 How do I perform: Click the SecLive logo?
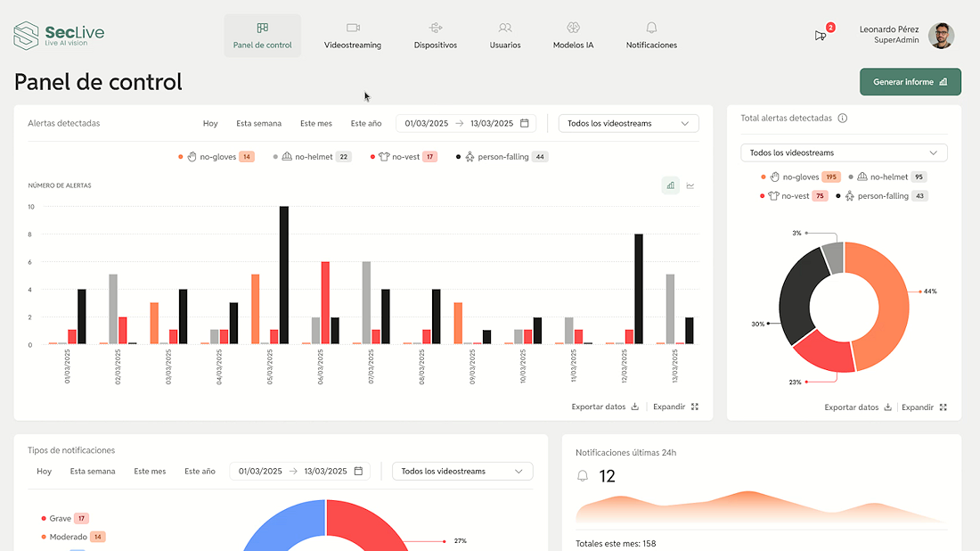60,35
